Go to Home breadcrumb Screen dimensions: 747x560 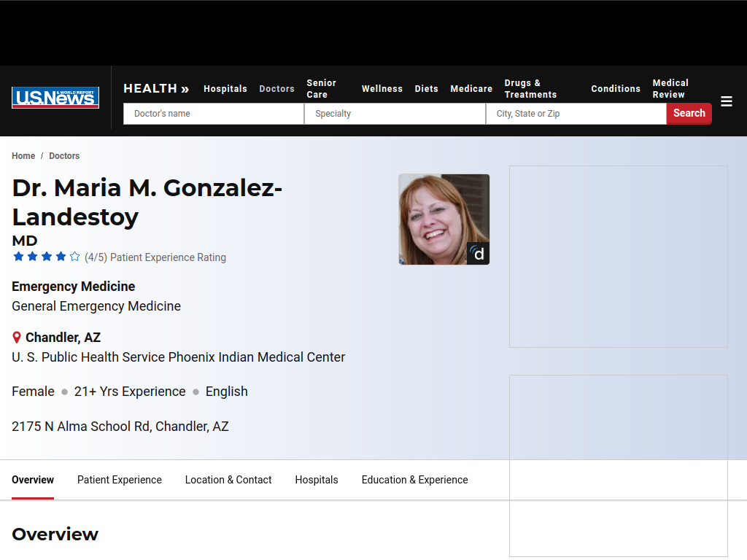pos(23,156)
